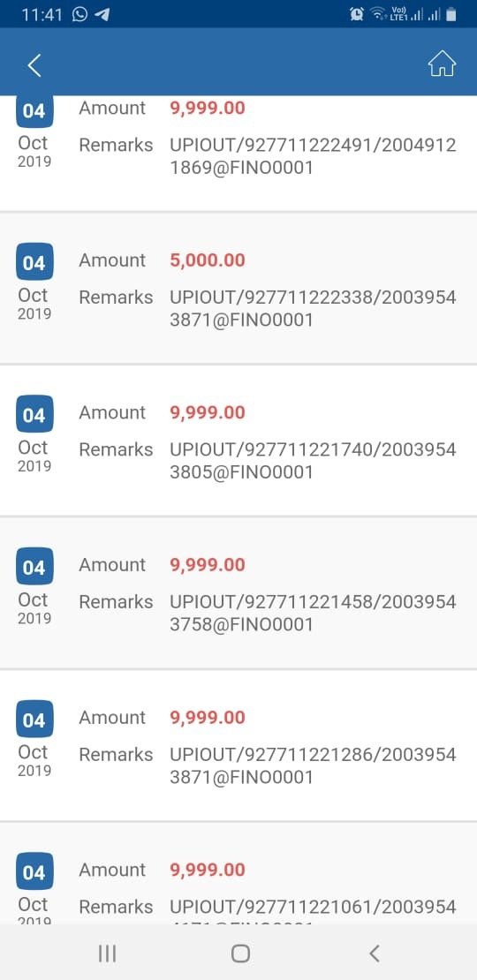Select the 5,000.00 amount transaction

[x=238, y=288]
